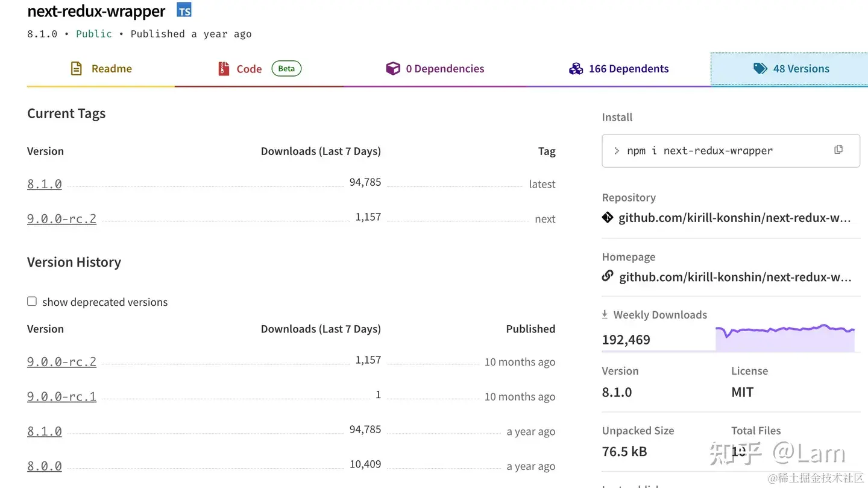868x488 pixels.
Task: Open version 8.0.0 link
Action: pyautogui.click(x=45, y=466)
